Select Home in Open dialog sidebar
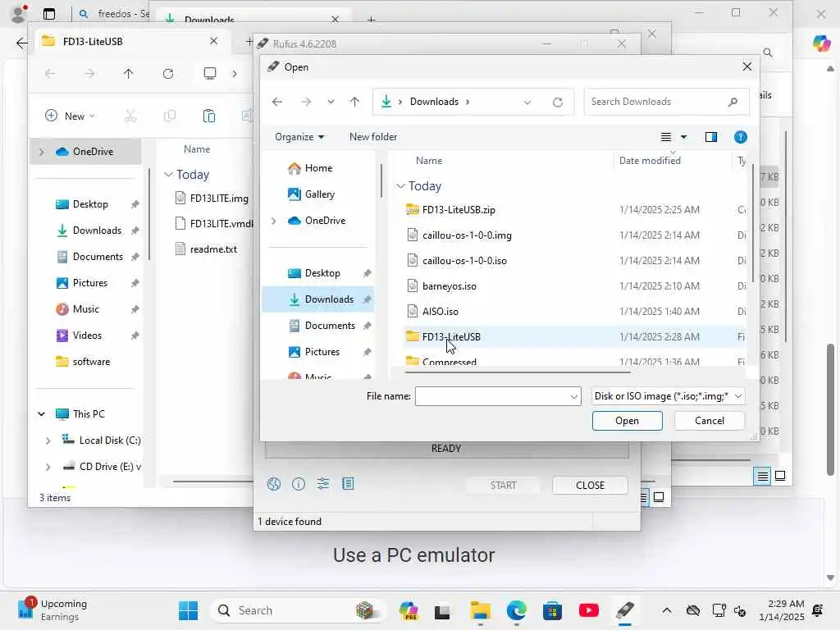 [x=318, y=168]
